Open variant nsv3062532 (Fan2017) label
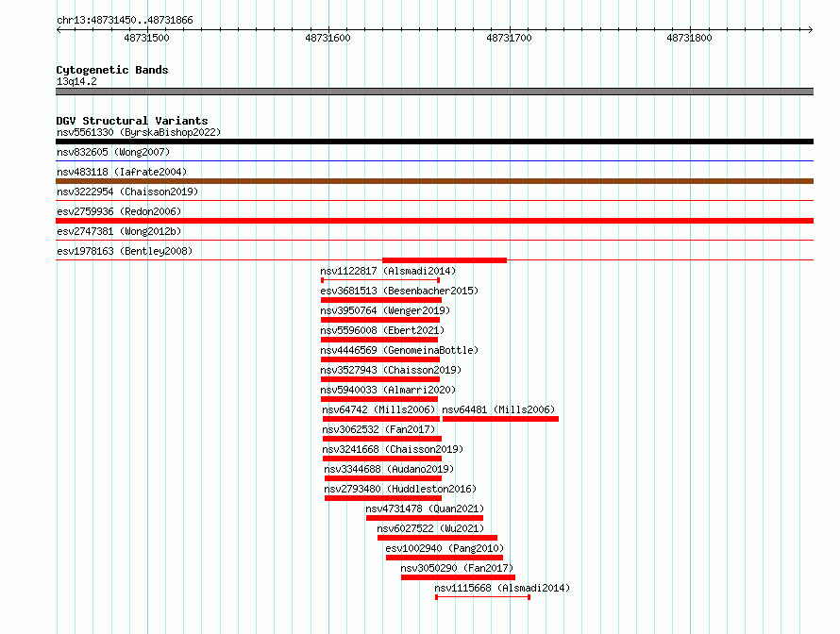Screen dimensions: 840x634 coord(378,429)
